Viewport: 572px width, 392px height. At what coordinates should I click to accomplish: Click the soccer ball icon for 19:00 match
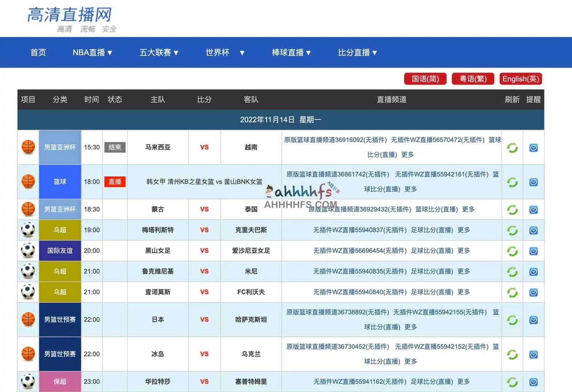click(28, 230)
